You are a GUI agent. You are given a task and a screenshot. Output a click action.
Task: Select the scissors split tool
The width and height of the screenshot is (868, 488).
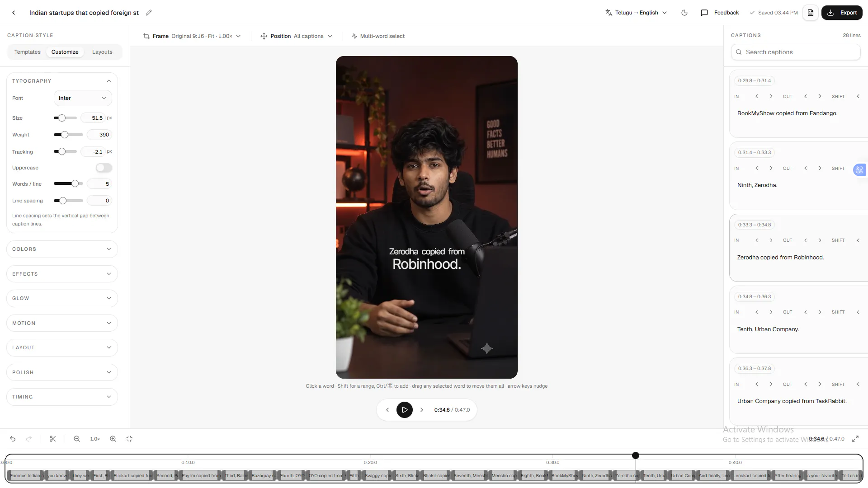53,439
